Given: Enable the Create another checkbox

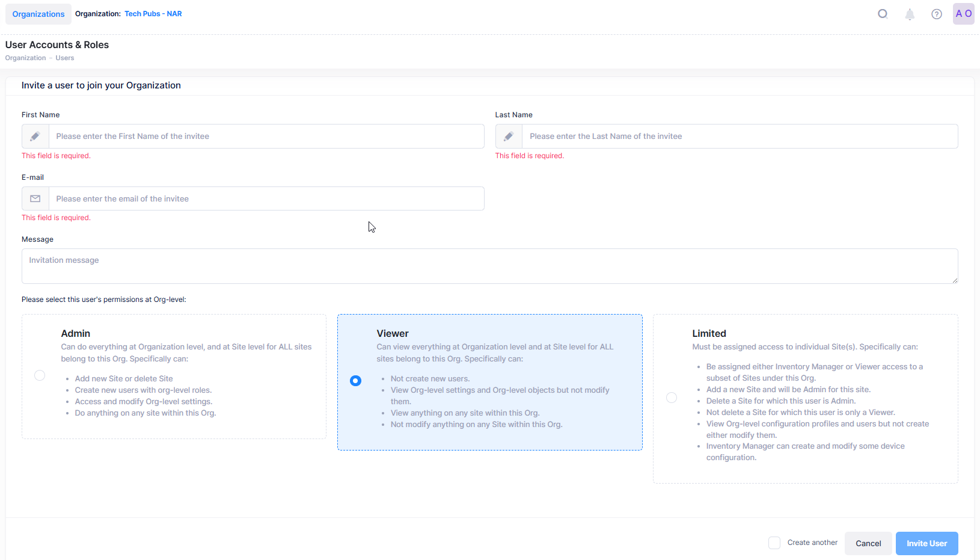Looking at the screenshot, I should point(774,543).
